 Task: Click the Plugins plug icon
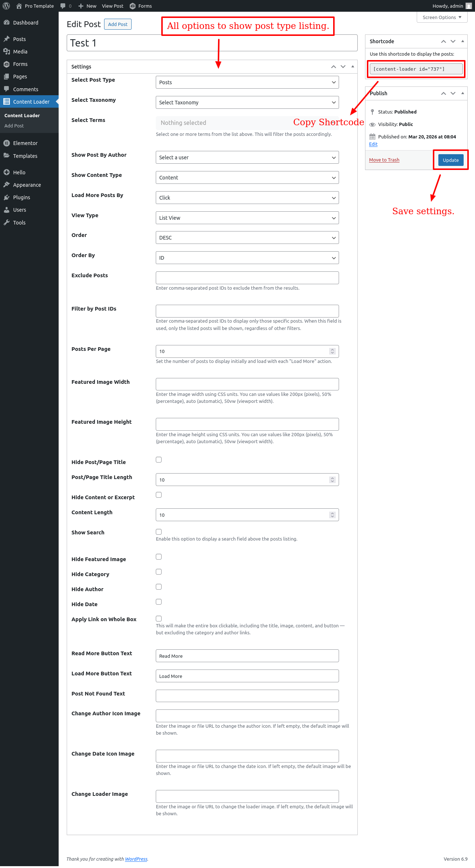tap(7, 197)
